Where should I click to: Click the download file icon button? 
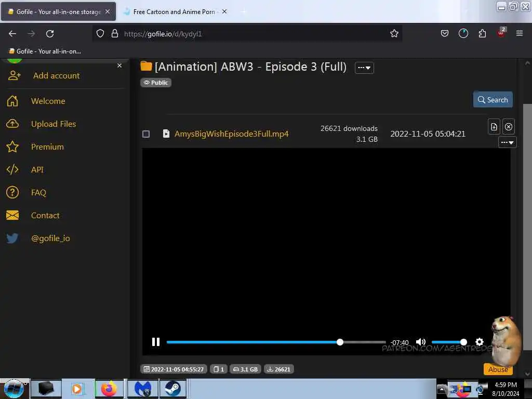click(x=494, y=127)
